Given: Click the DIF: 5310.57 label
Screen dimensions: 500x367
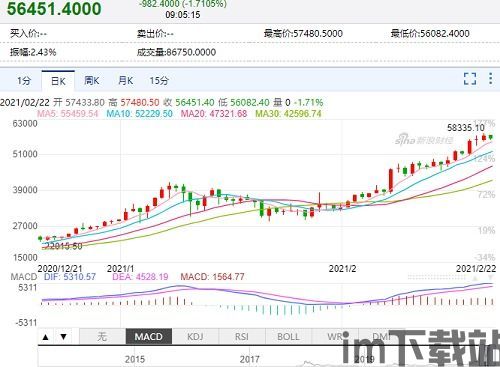Looking at the screenshot, I should coord(70,277).
